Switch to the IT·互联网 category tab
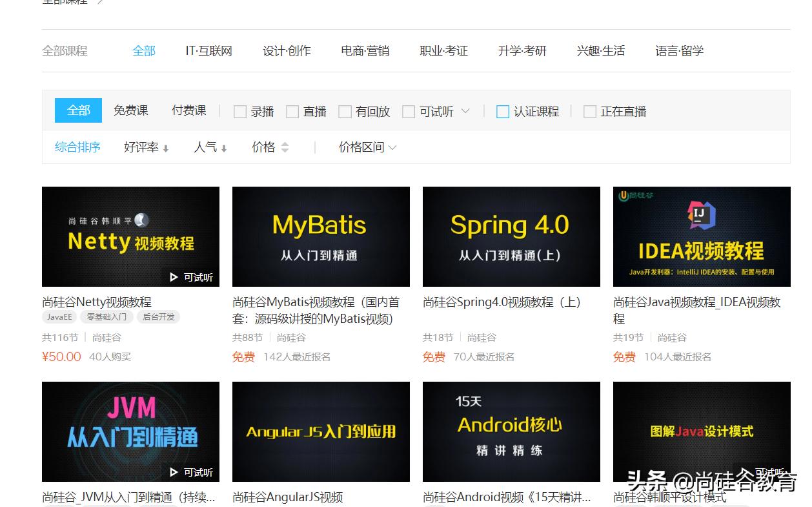This screenshot has height=507, width=812. coord(208,51)
